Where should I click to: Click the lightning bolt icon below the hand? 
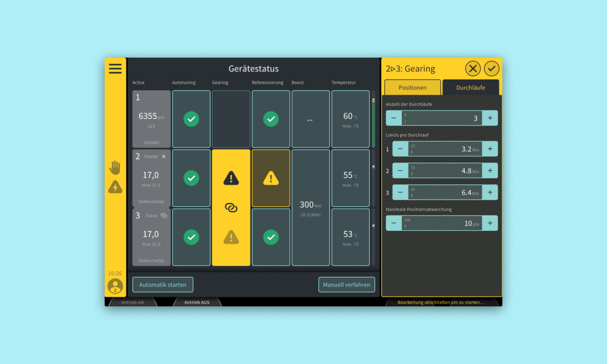point(114,187)
